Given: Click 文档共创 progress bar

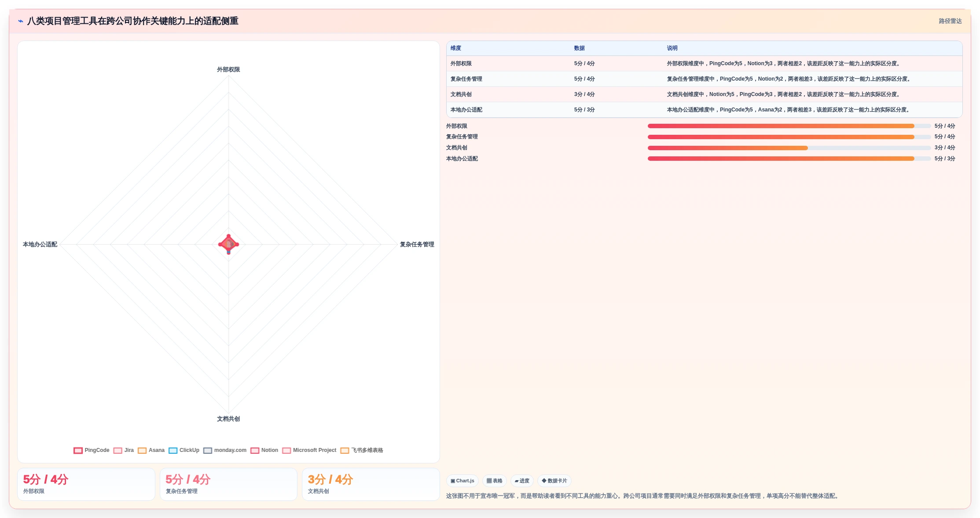Looking at the screenshot, I should click(x=789, y=148).
